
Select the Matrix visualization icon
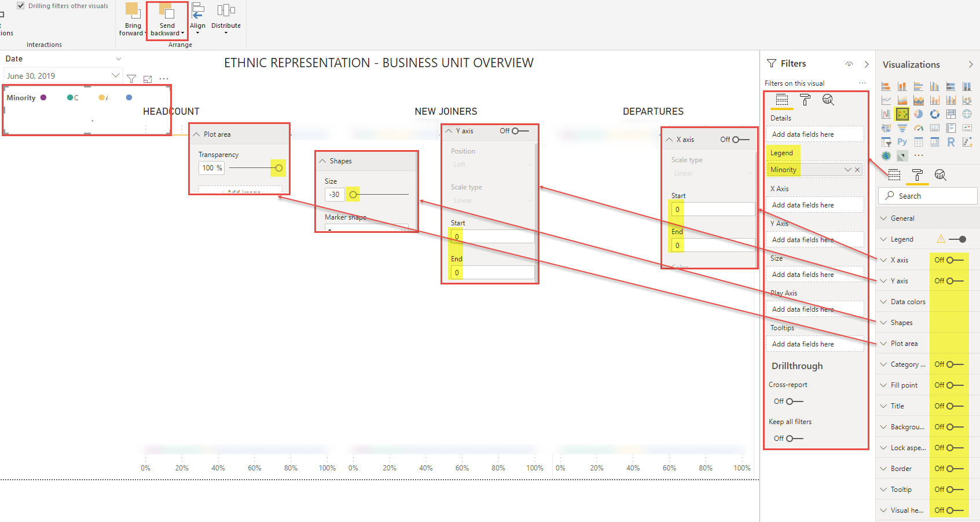(x=935, y=142)
